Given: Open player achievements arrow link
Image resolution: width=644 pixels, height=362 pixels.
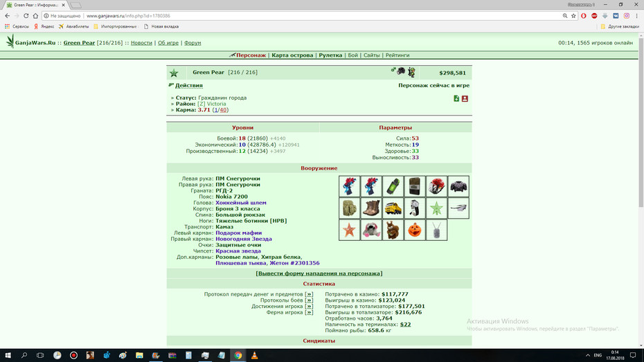Looking at the screenshot, I should pos(310,306).
